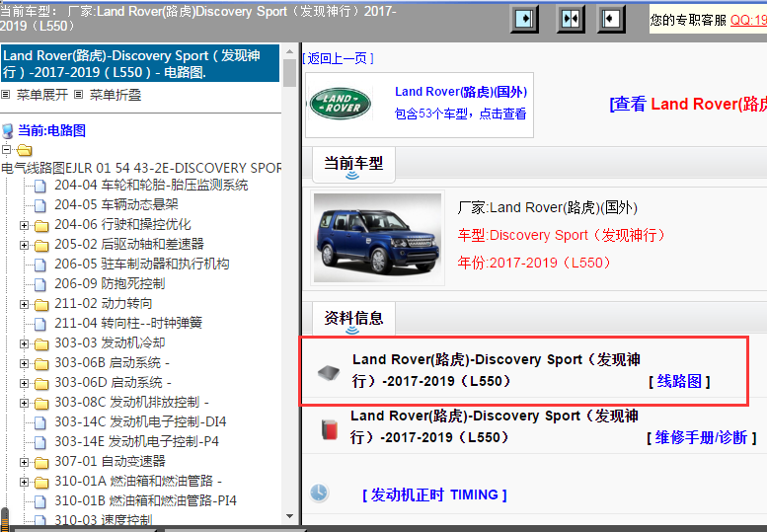This screenshot has width=767, height=532.
Task: Select the 资料信息 tab
Action: tap(353, 319)
